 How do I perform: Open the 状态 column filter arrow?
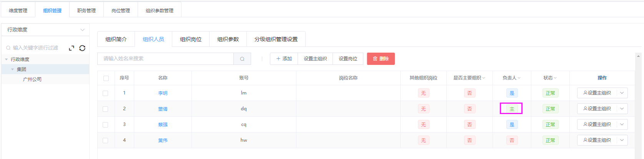[x=555, y=78]
